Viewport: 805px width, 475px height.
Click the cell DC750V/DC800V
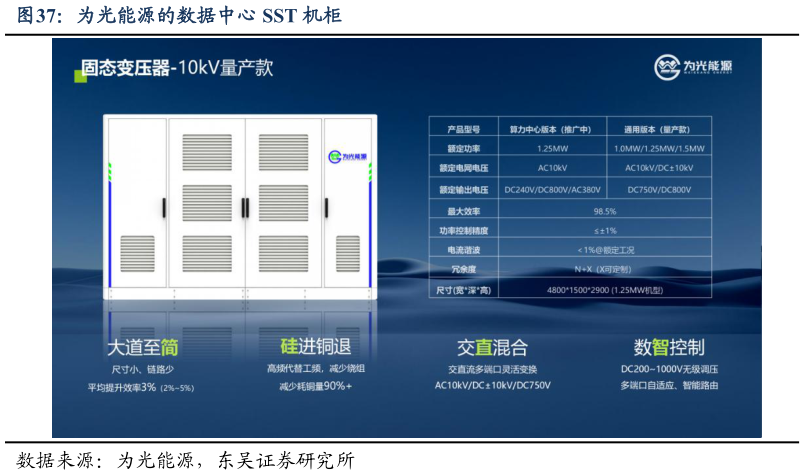coord(659,189)
